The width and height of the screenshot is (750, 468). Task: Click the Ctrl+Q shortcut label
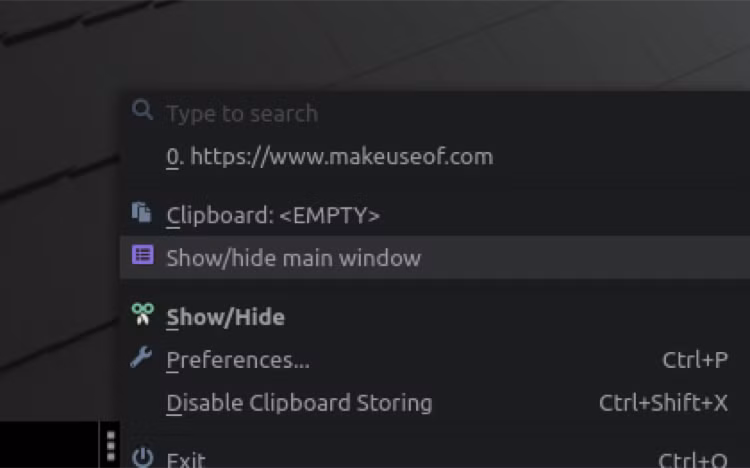pyautogui.click(x=693, y=459)
